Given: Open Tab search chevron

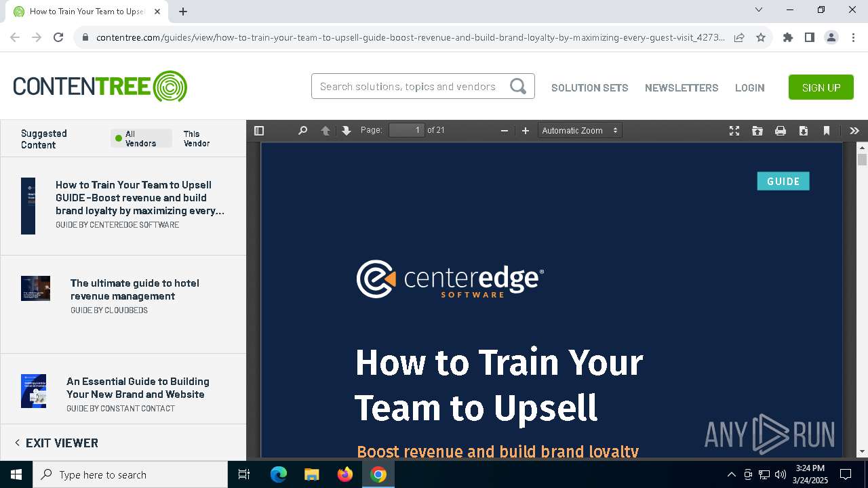Looking at the screenshot, I should click(x=759, y=9).
